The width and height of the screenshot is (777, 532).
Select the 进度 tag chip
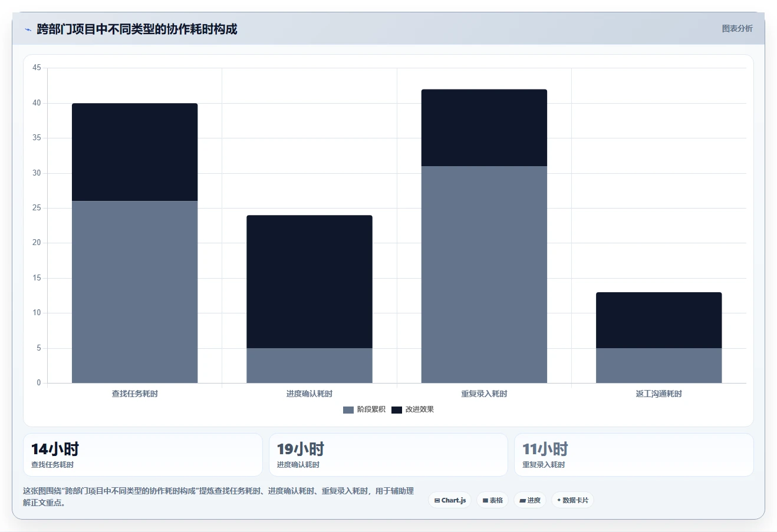[529, 500]
